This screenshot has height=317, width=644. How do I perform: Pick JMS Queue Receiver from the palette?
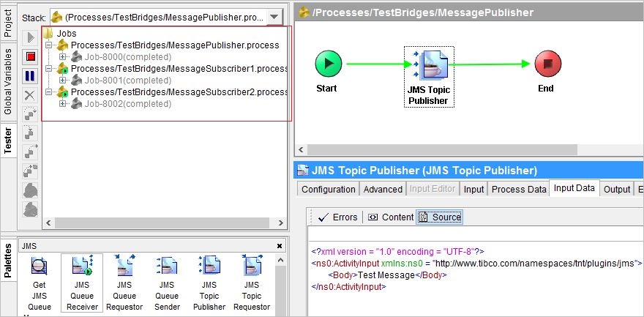coord(82,265)
